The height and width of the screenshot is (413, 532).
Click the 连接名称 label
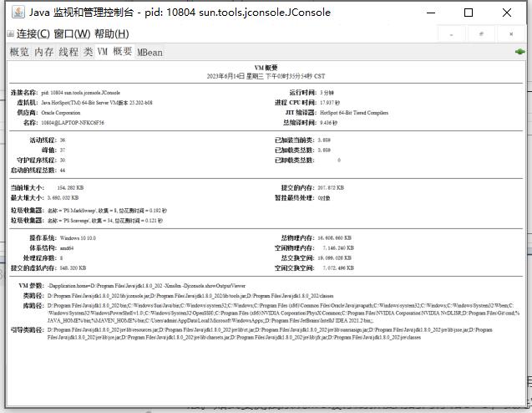click(x=24, y=92)
